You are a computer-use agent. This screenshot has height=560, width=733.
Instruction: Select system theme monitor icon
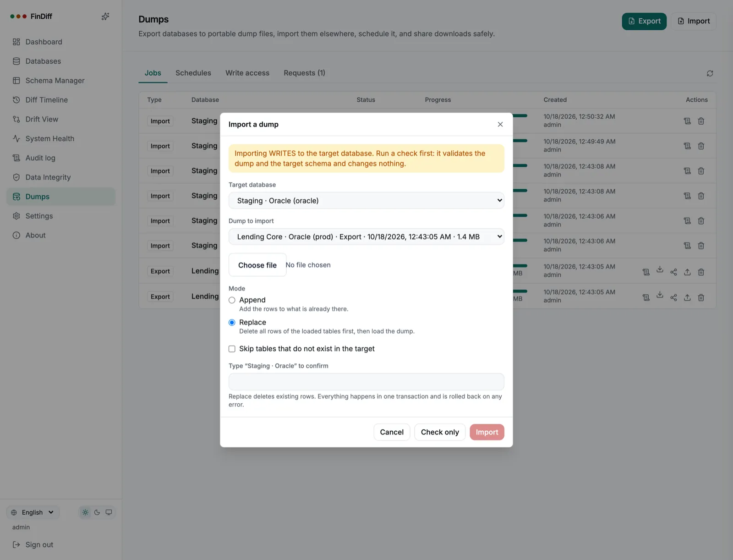click(109, 512)
